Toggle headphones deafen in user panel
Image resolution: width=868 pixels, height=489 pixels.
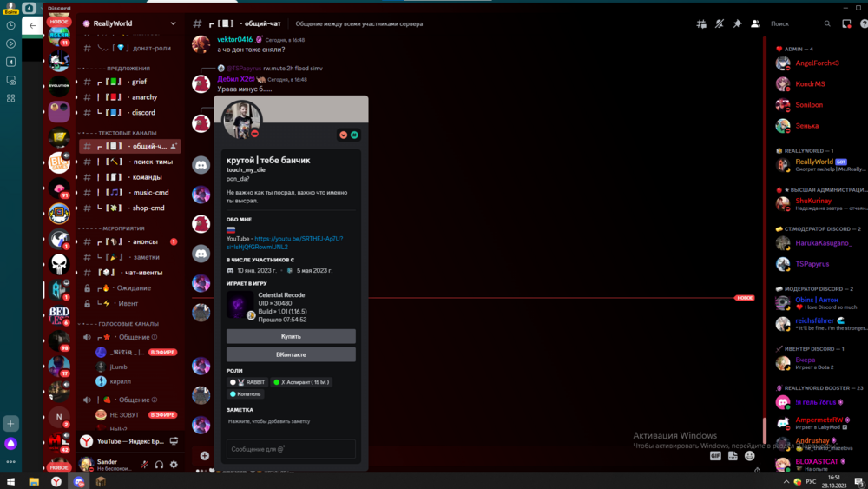(160, 465)
